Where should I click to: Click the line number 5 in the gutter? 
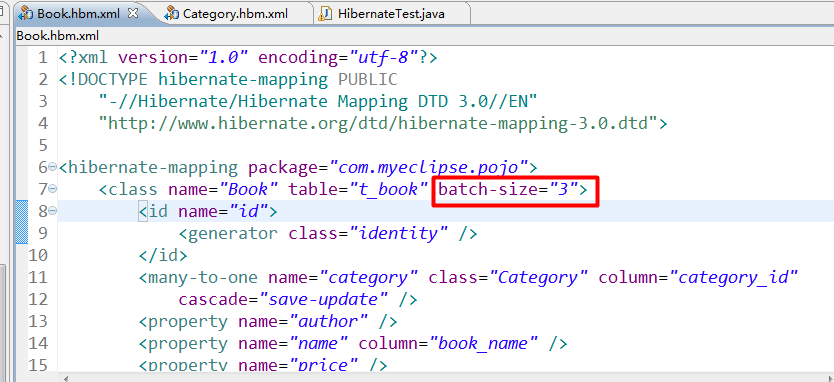coord(42,145)
